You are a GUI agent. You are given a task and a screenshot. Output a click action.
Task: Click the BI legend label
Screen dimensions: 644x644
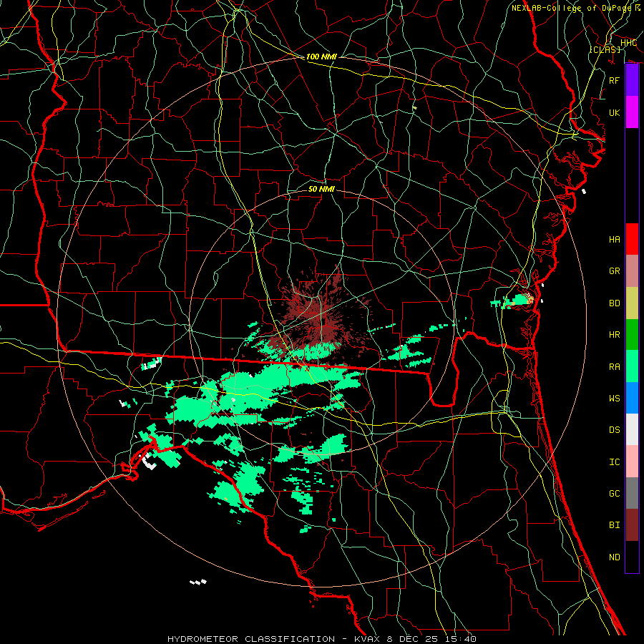(x=614, y=525)
